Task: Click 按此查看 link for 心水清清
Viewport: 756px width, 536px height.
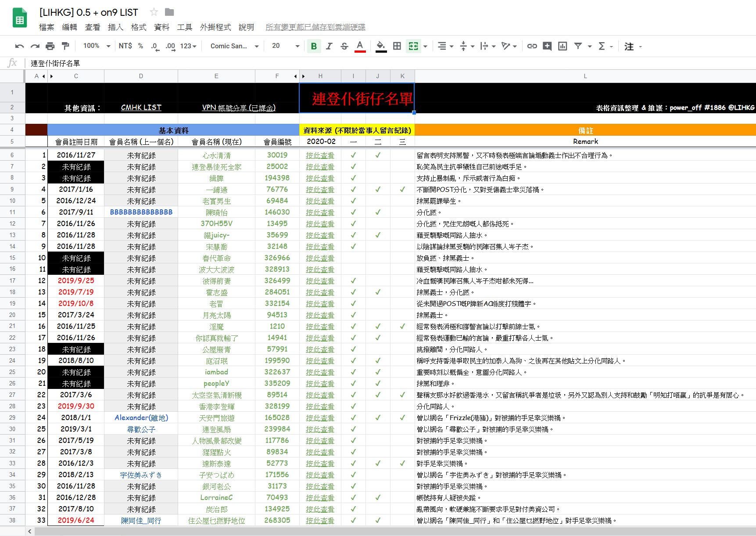Action: (x=320, y=155)
